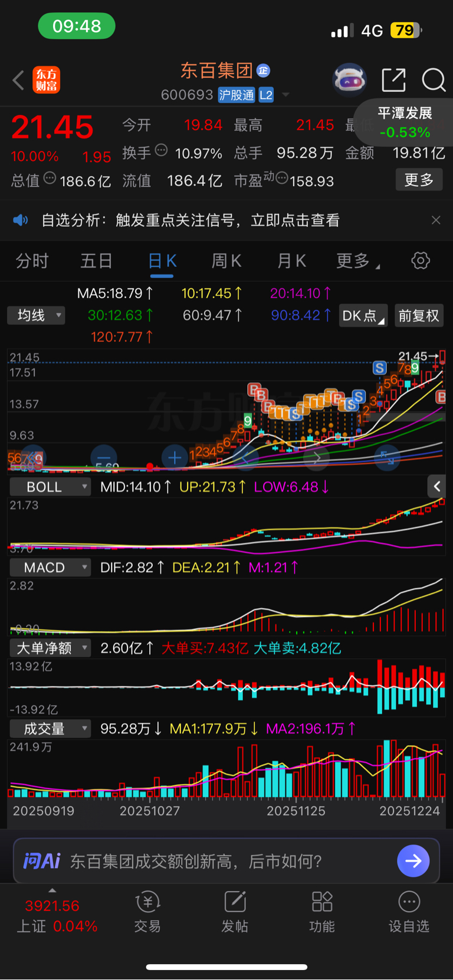
Task: Tap the info icon next to 总值
Action: 50,177
